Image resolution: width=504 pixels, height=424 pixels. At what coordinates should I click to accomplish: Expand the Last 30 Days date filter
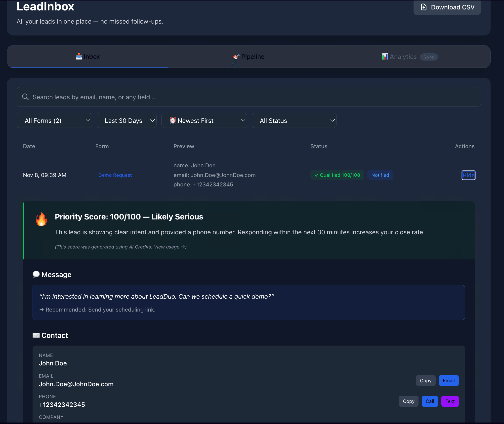[x=126, y=120]
